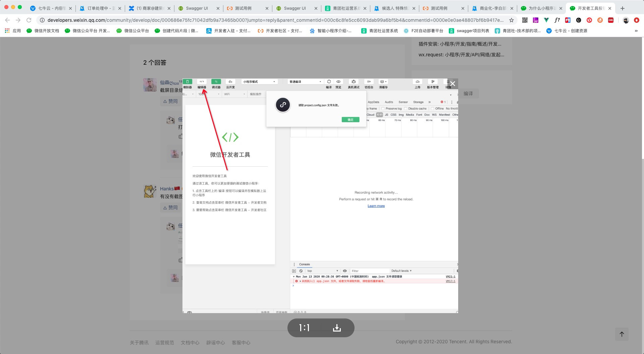Open the 辟谣中心 footer link
Screen dimensions: 644x354
(216, 343)
